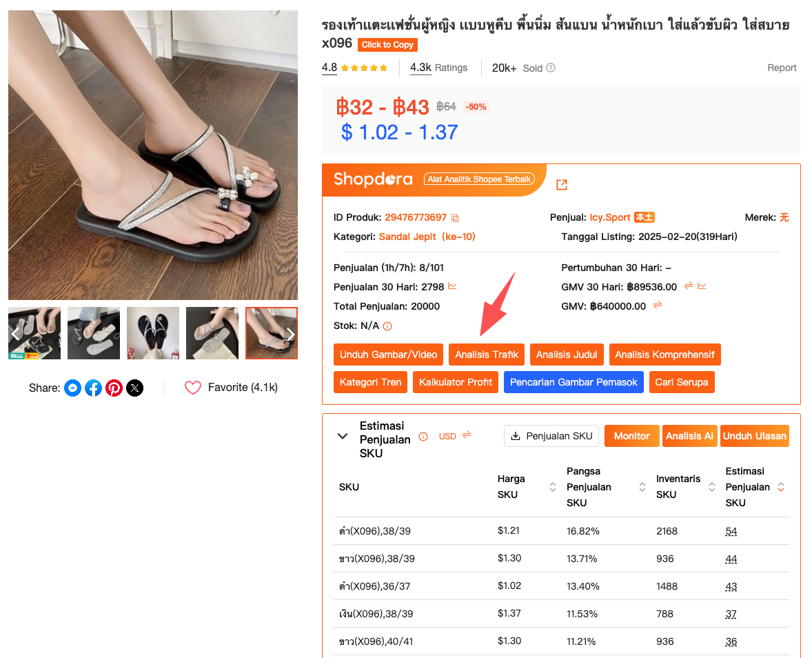Image resolution: width=812 pixels, height=658 pixels.
Task: Swap the currency of GMV 30 Hari
Action: (688, 286)
